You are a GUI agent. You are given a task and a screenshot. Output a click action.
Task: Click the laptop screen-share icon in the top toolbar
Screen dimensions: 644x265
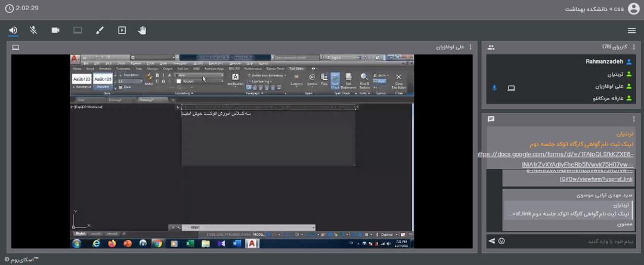pyautogui.click(x=78, y=30)
